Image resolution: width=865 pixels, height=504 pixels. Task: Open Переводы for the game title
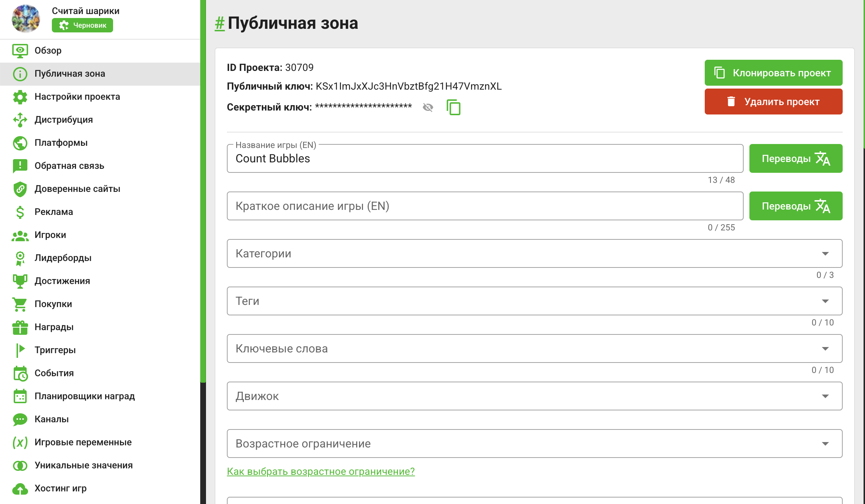[796, 158]
